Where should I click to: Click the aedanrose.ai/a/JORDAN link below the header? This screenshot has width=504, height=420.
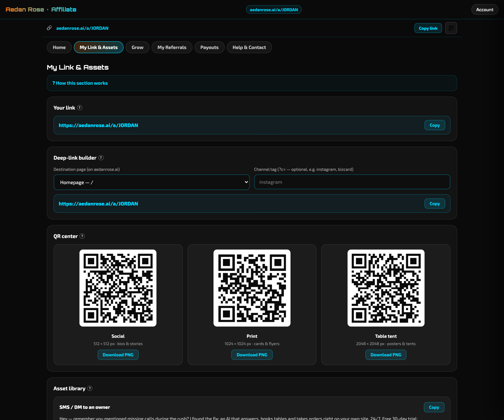click(82, 28)
